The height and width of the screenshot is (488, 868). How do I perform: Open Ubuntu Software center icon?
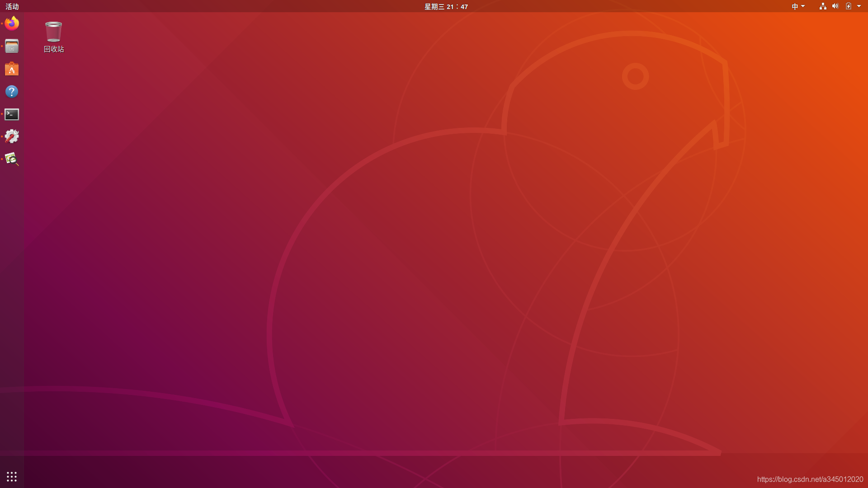point(12,69)
